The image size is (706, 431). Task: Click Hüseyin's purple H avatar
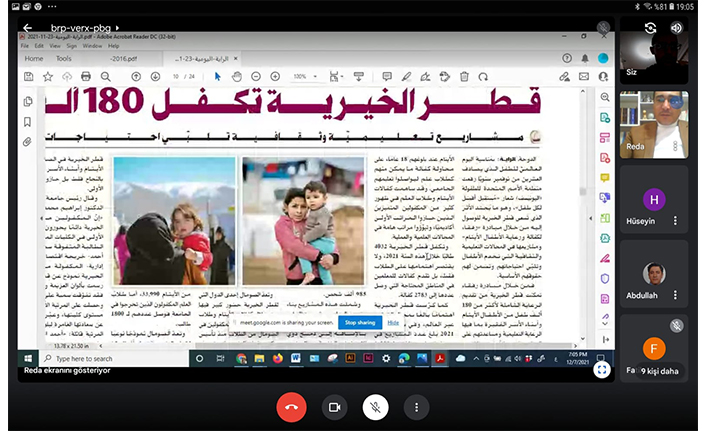click(654, 200)
